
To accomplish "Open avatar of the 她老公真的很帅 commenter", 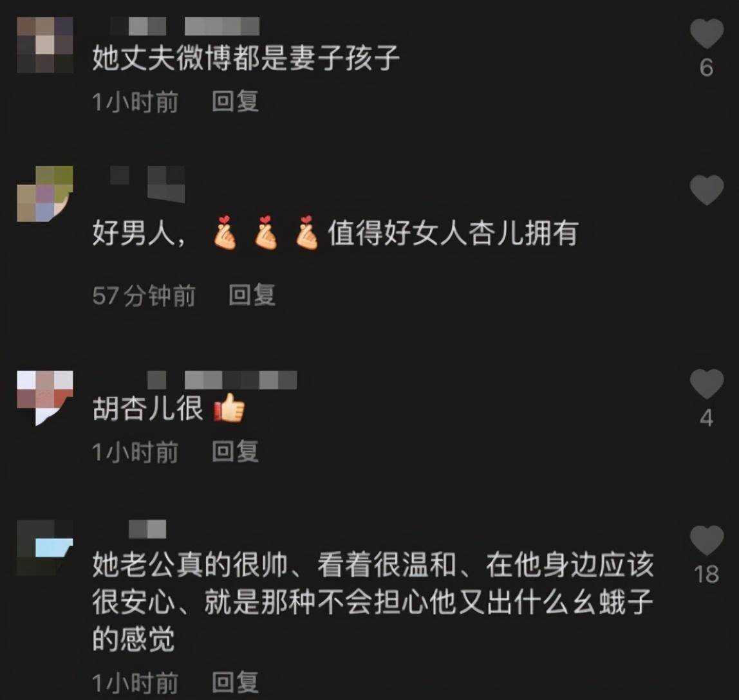I will coord(45,548).
